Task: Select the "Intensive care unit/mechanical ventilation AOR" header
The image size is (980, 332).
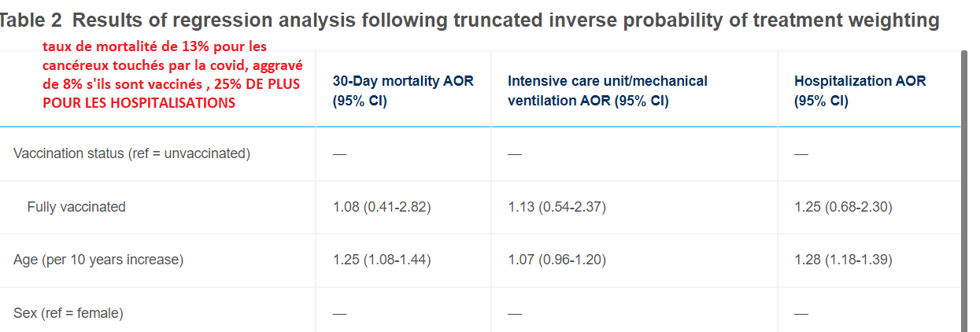Action: pyautogui.click(x=607, y=90)
